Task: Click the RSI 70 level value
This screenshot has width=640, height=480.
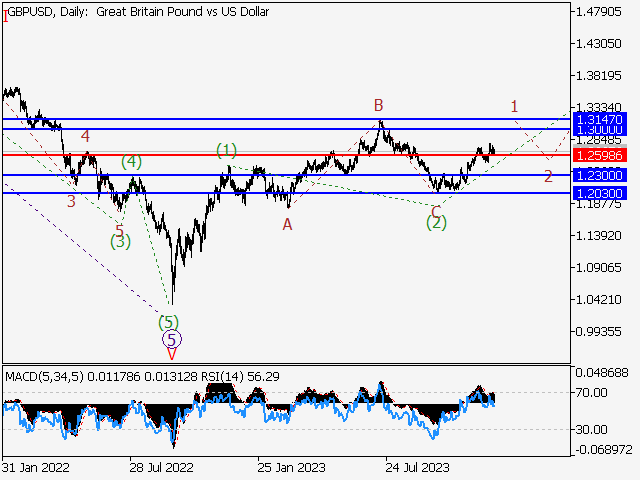Action: tap(586, 392)
